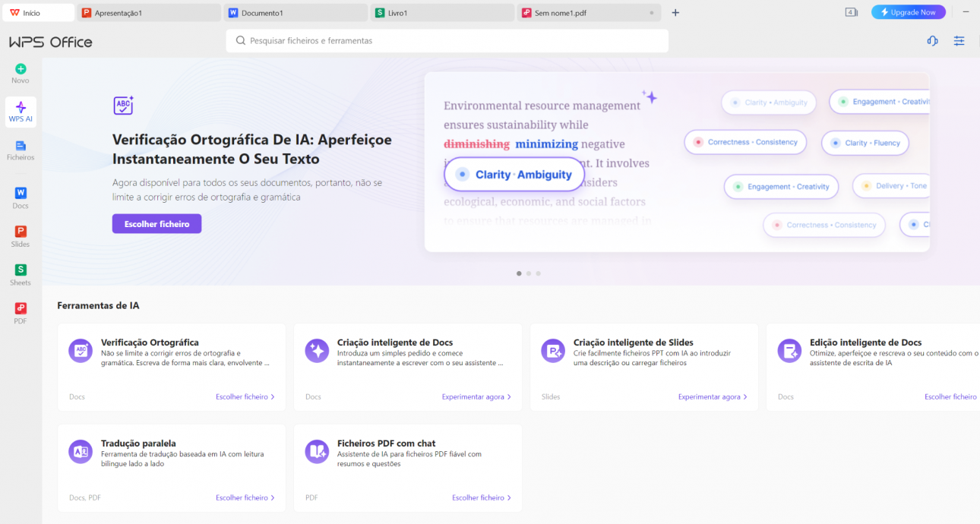Select the third carousel dot

[538, 273]
